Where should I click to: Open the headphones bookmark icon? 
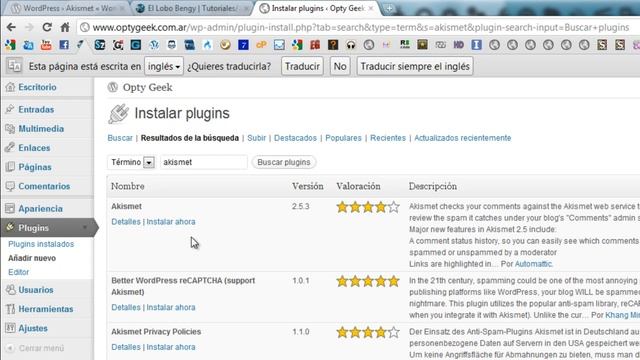(x=351, y=45)
